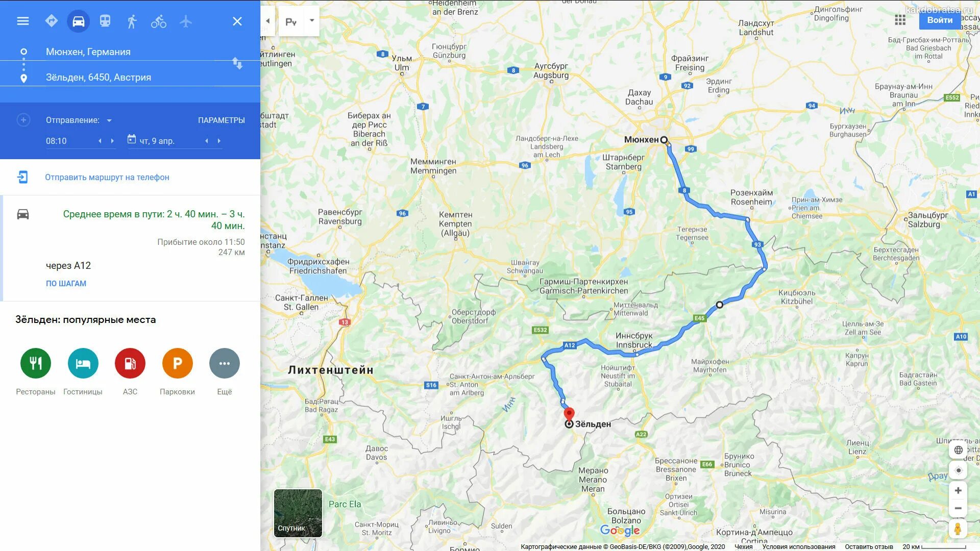Swap origin and destination arrows
Screen dimensions: 980x551
click(x=237, y=64)
